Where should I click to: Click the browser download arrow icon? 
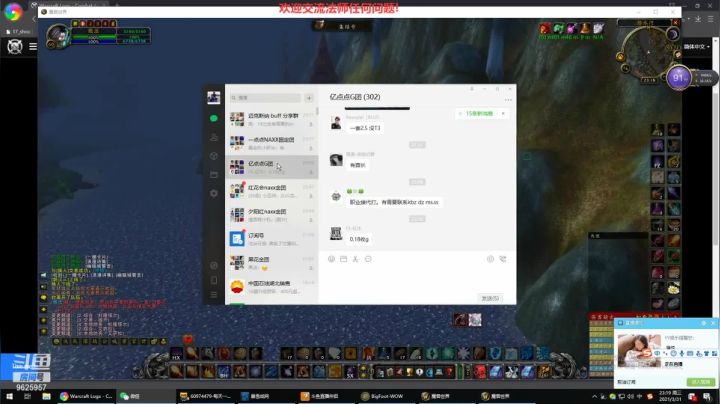[698, 19]
